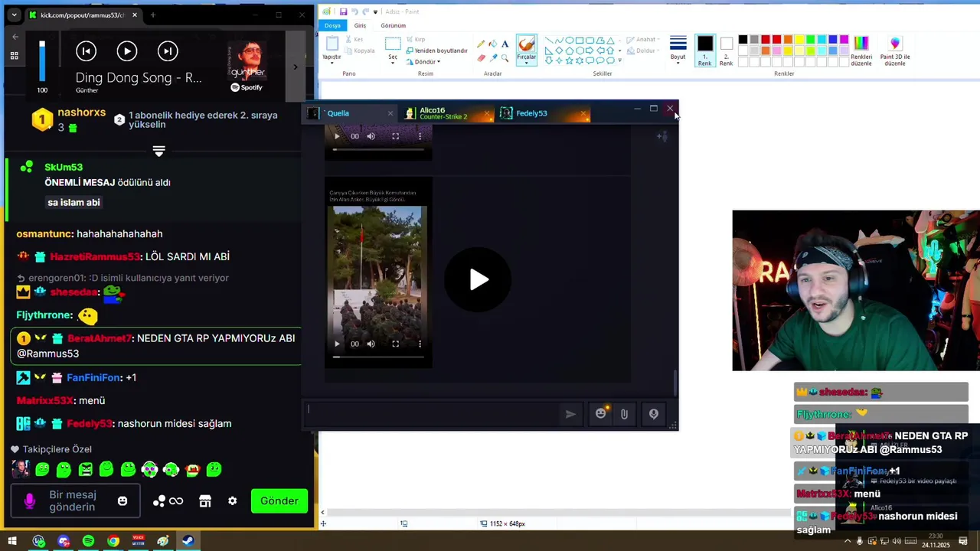Screen dimensions: 980x551
Task: Click the Windows Start button
Action: 12,541
